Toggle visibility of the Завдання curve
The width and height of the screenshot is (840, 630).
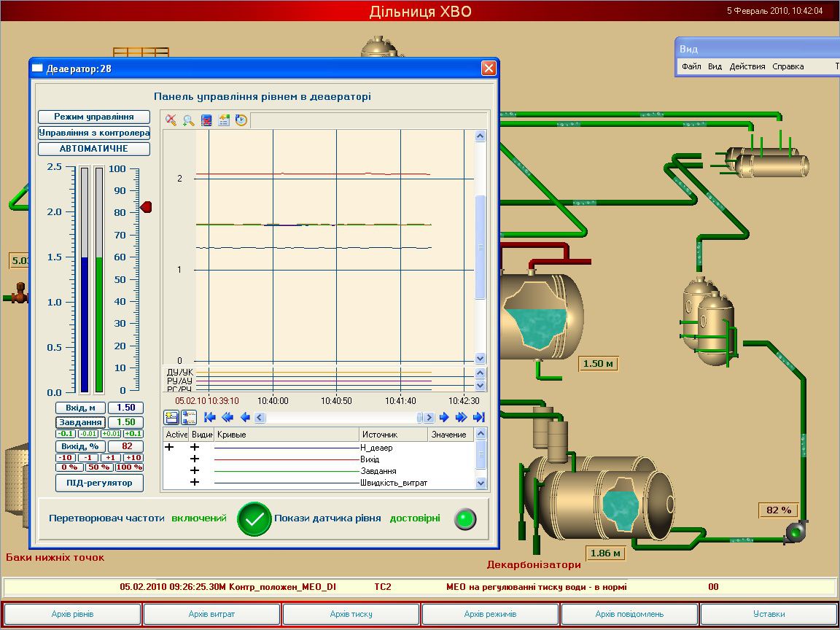195,470
